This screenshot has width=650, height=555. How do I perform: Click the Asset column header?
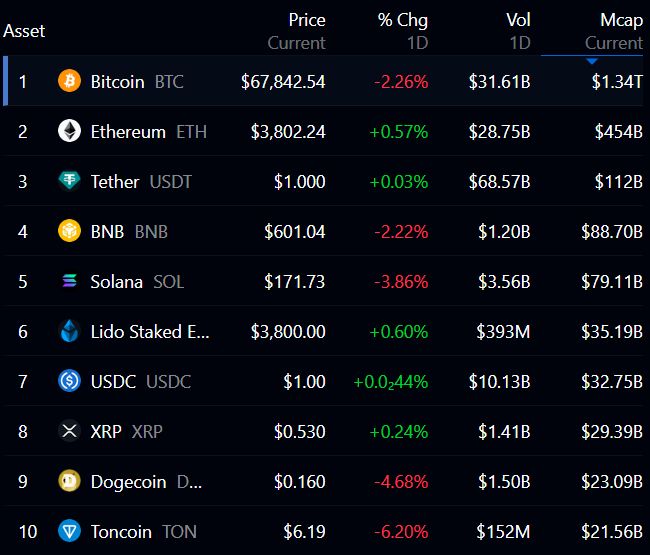click(x=24, y=31)
